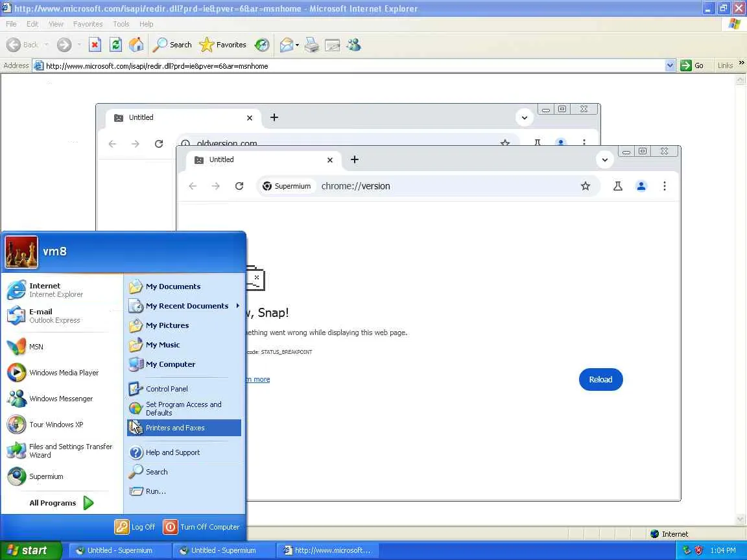Expand the Links toolbar chevron
The height and width of the screenshot is (560, 747).
741,63
